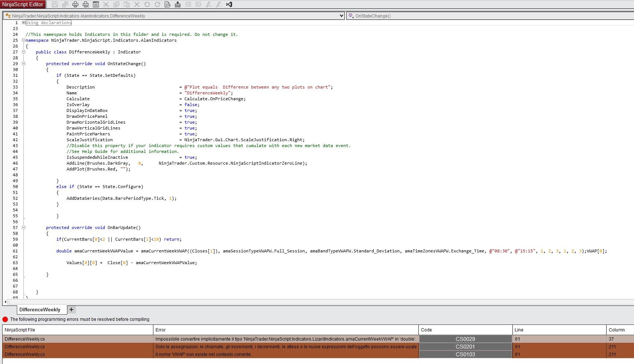This screenshot has height=364, width=634.
Task: Click the Print icon
Action: coord(75,4)
